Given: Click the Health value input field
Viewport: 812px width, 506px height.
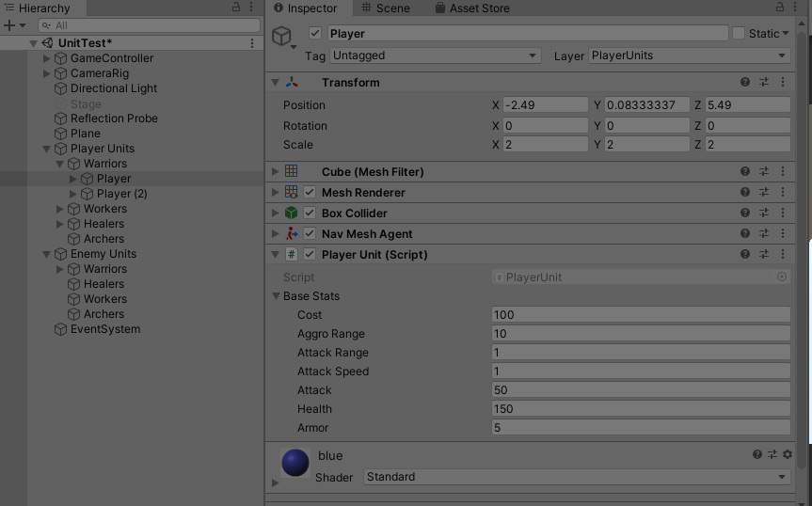Looking at the screenshot, I should pyautogui.click(x=640, y=409).
